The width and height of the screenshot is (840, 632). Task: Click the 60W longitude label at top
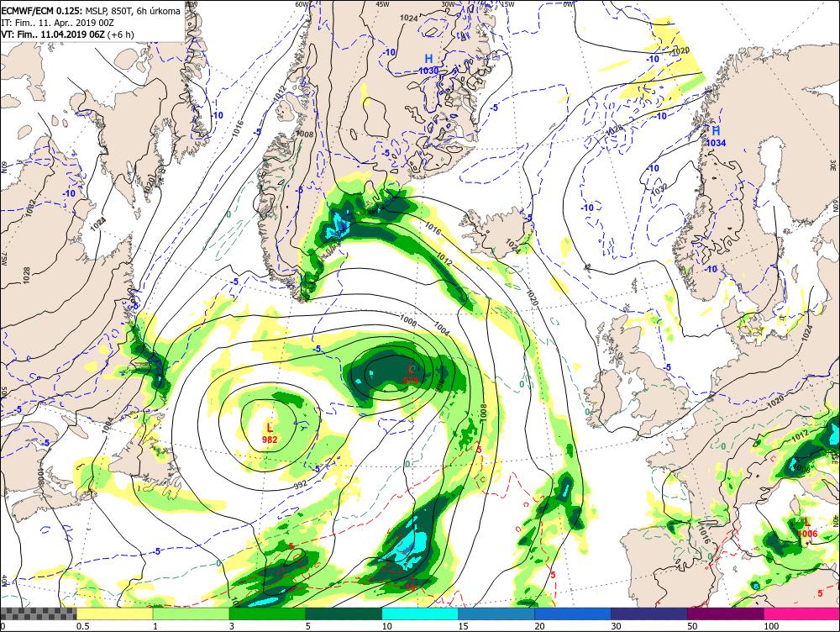point(302,3)
